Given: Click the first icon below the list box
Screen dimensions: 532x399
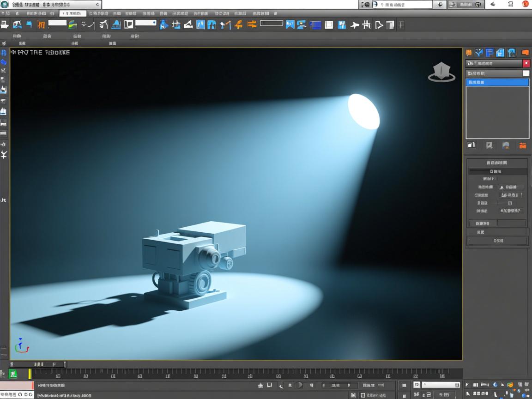Looking at the screenshot, I should 472,145.
